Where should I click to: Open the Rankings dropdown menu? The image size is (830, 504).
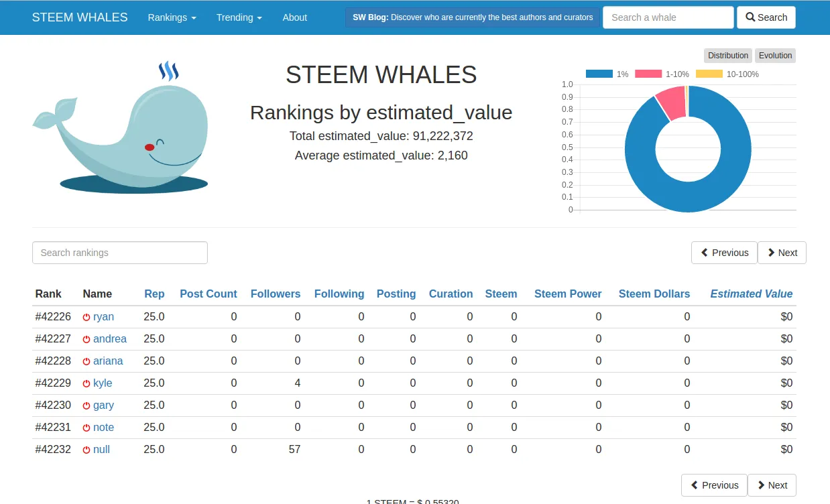[x=172, y=17]
